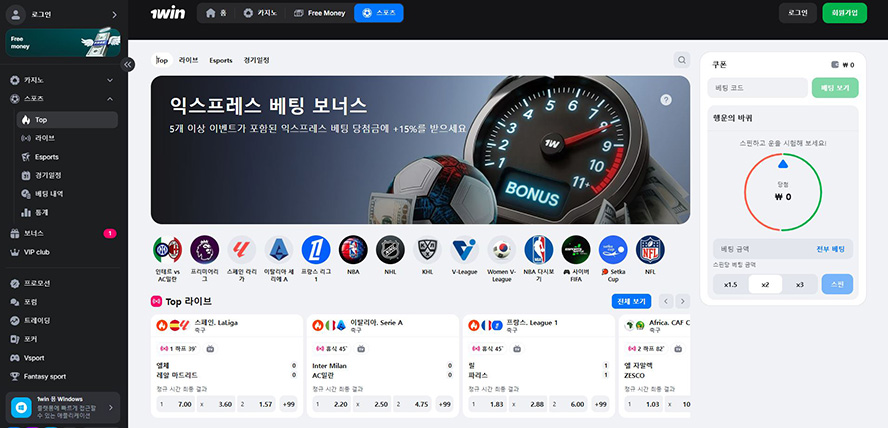Image resolution: width=888 pixels, height=428 pixels.
Task: Switch to the 카지노 top navigation tab
Action: [259, 12]
